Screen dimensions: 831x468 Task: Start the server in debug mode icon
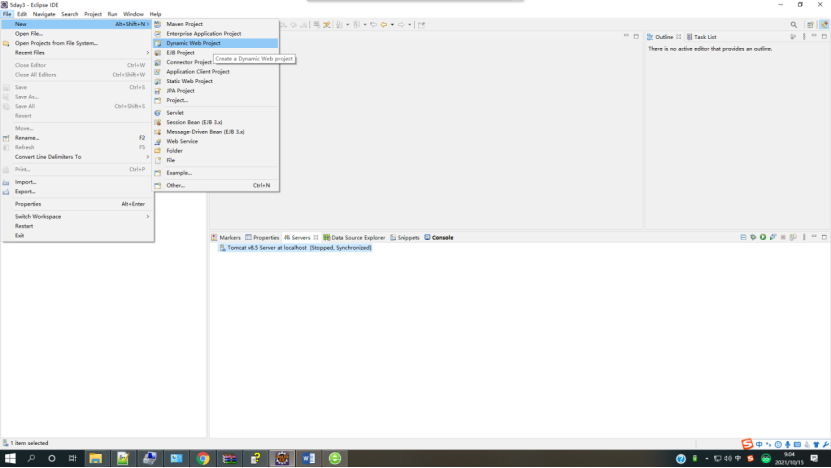pos(753,237)
